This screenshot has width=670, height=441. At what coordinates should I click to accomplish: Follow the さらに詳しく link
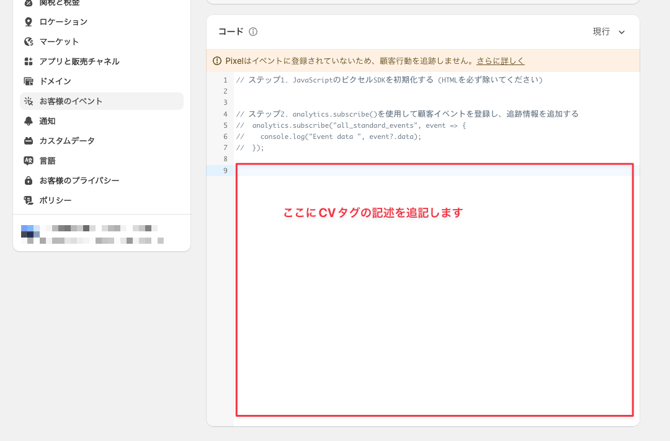tap(500, 61)
